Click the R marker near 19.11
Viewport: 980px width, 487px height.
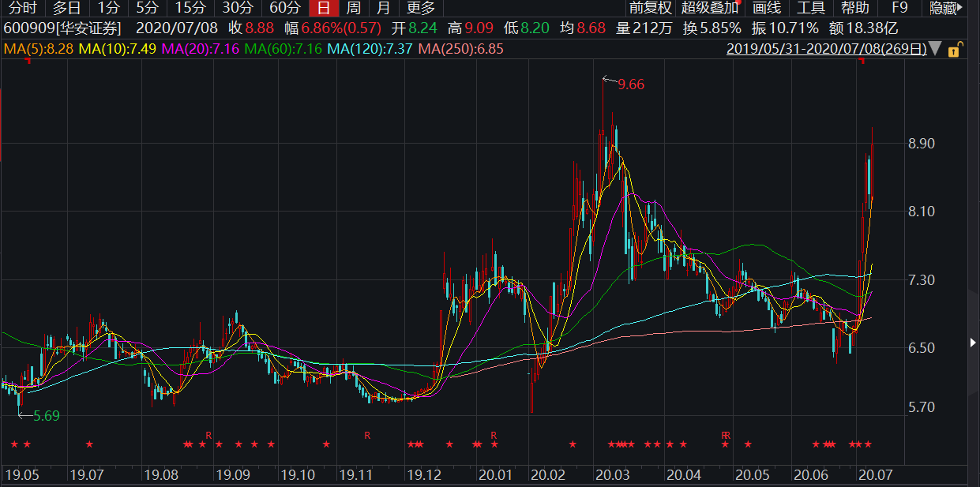point(367,435)
